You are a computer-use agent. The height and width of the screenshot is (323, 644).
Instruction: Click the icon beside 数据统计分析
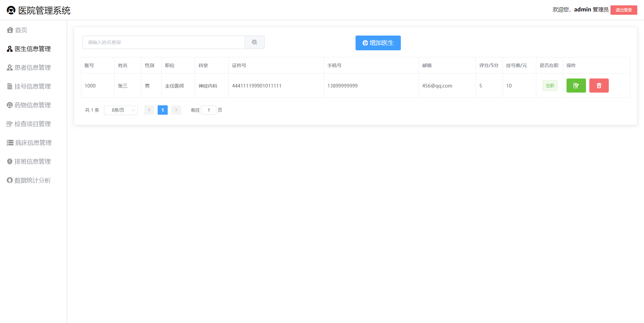coord(10,180)
